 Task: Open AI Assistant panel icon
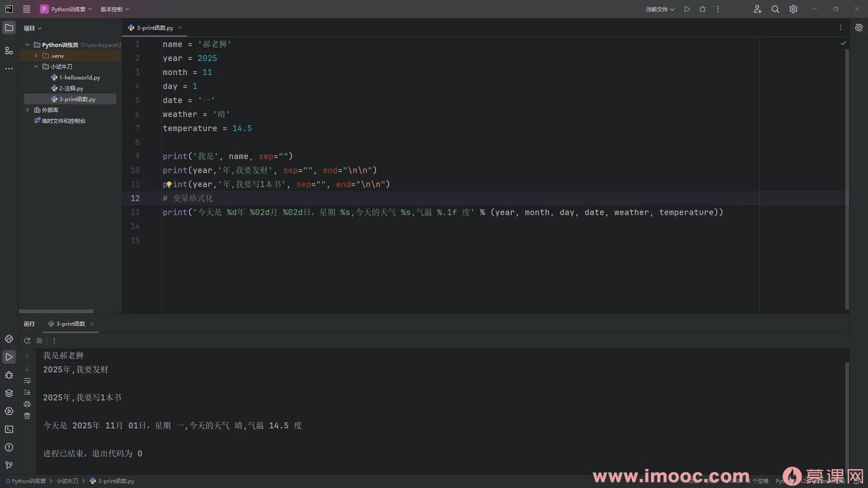pyautogui.click(x=859, y=28)
